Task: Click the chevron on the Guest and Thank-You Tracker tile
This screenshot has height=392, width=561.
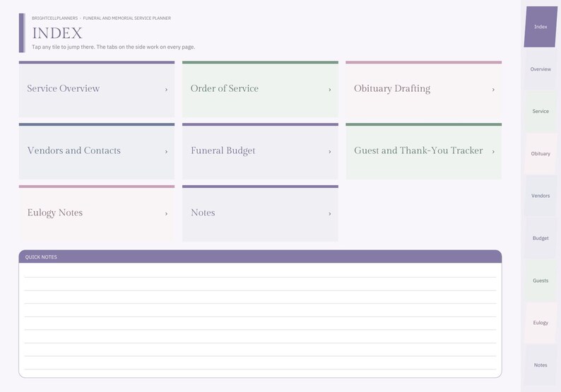Action: point(493,152)
